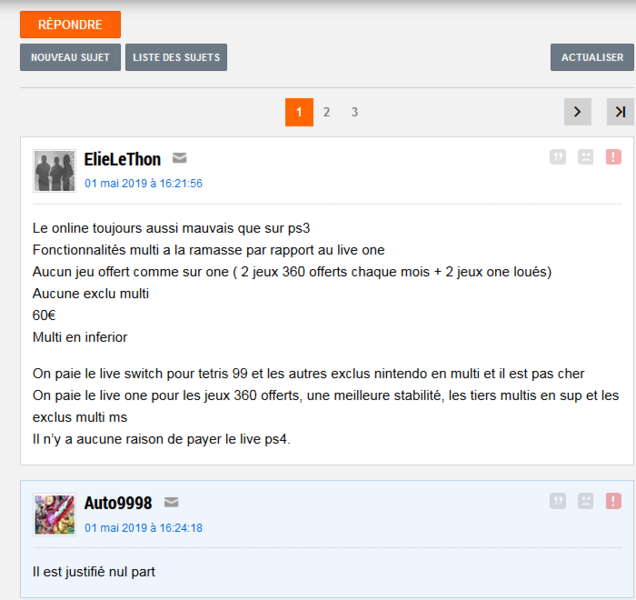
Task: Report ElieLeThon's message with alert icon
Action: 613,157
